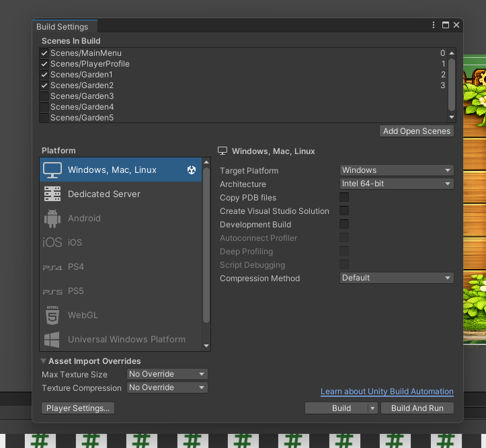
Task: Select the Scenes/PlayerProfile row text
Action: pos(90,64)
